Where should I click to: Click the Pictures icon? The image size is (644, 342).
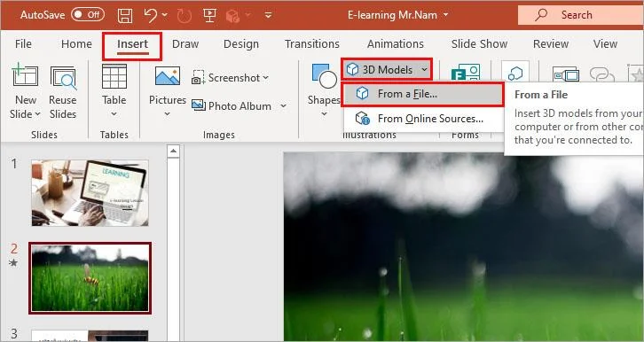(167, 76)
